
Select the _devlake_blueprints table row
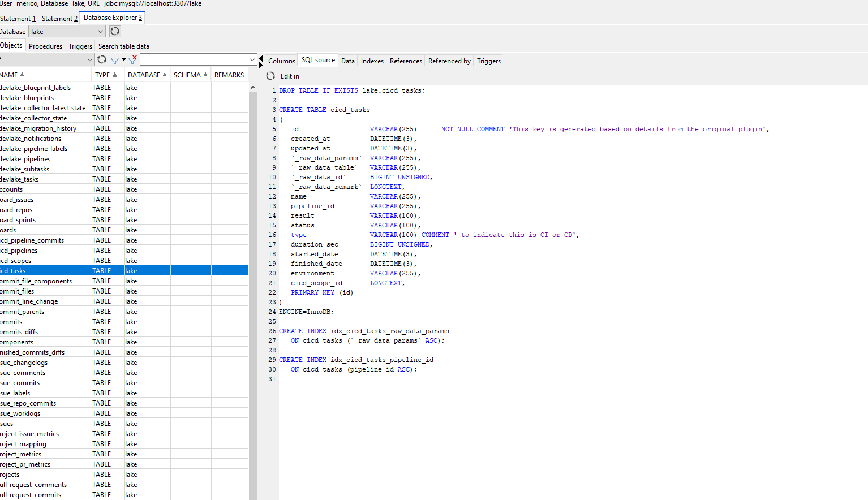point(124,97)
